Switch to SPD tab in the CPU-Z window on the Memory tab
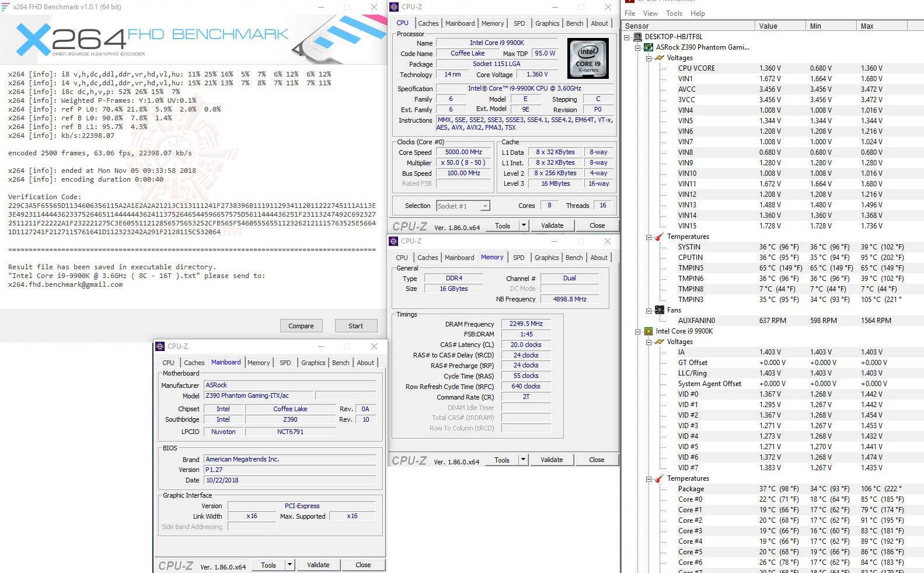Screen dimensions: 924x573 pos(518,258)
